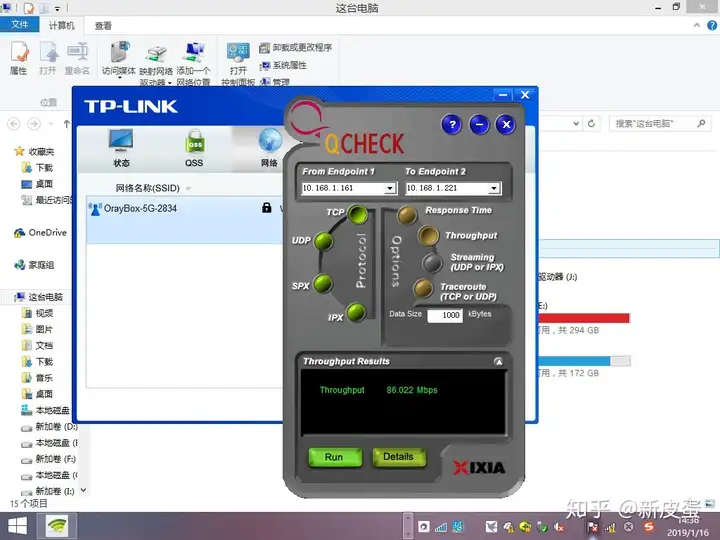
Task: Click the lock icon on OrayBox-5G-2834 row
Action: tap(266, 208)
